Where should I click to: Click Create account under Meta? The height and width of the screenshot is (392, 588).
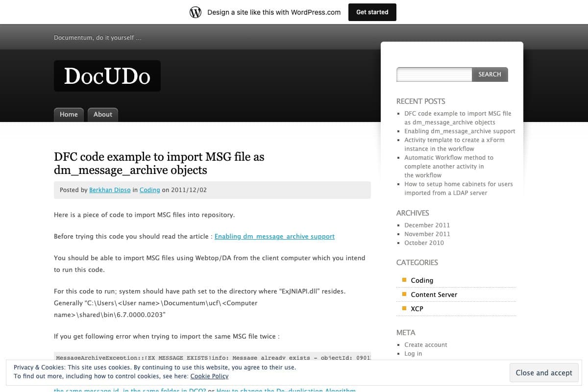[x=425, y=344]
